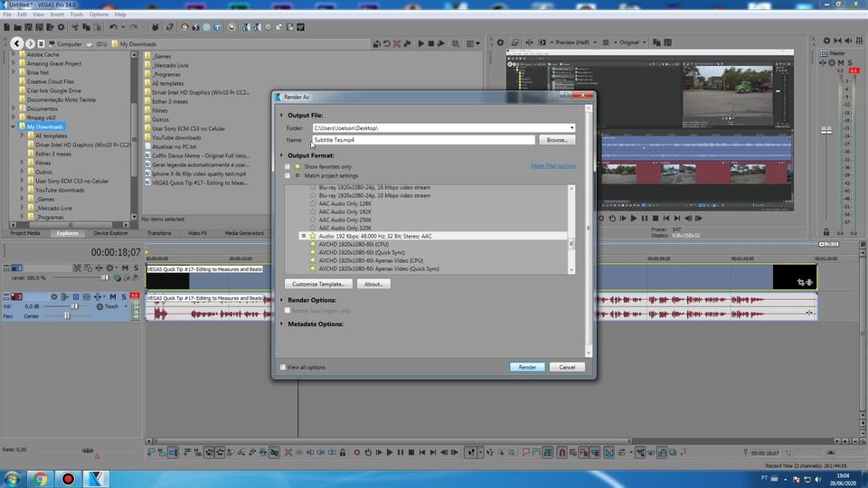Image resolution: width=868 pixels, height=488 pixels.
Task: Open More filter options link
Action: click(553, 166)
